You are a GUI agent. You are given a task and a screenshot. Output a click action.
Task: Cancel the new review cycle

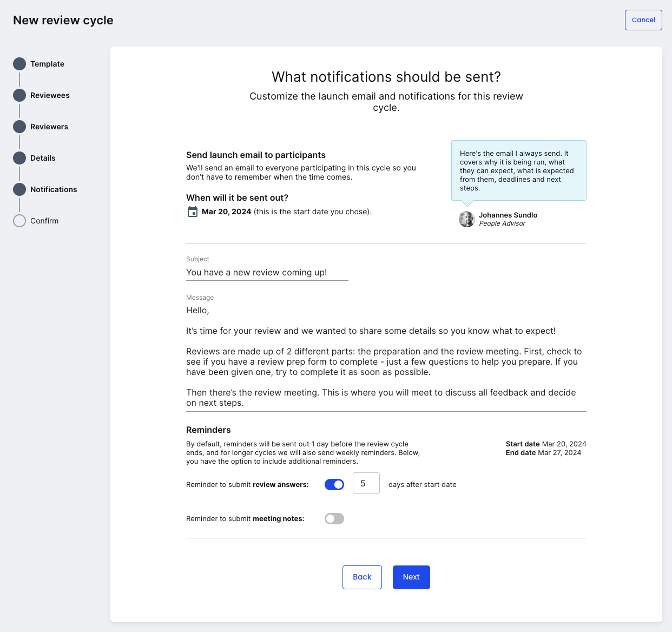643,20
